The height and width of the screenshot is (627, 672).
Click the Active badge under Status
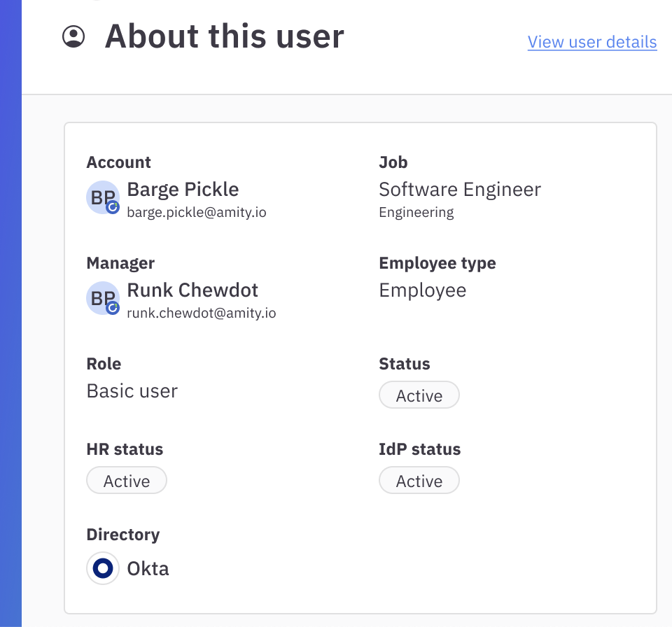coord(419,395)
